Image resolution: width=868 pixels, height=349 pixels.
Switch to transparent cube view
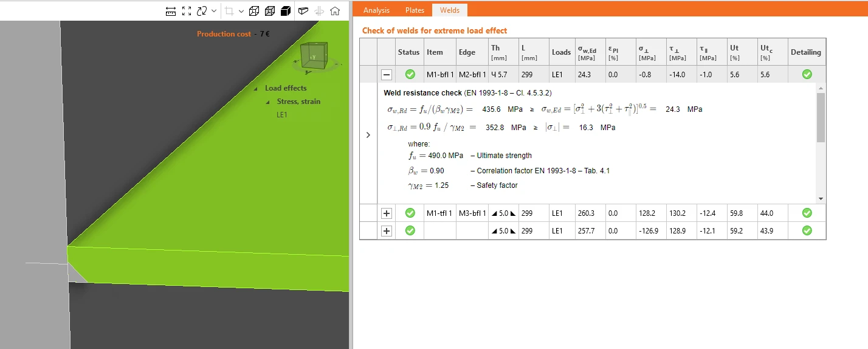tap(270, 10)
